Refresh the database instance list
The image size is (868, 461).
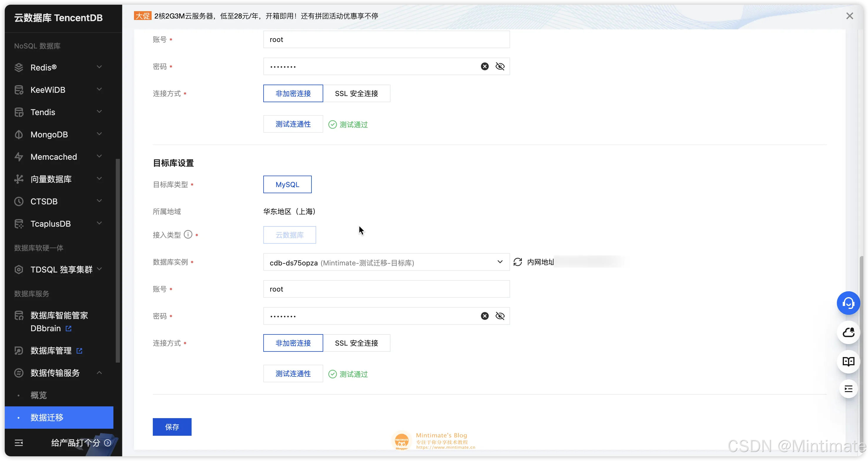pyautogui.click(x=517, y=262)
